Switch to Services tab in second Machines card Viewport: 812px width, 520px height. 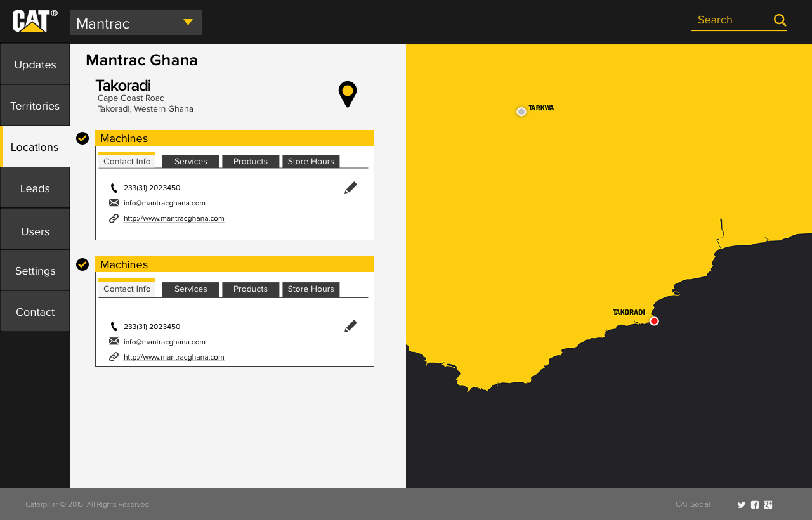click(x=190, y=289)
